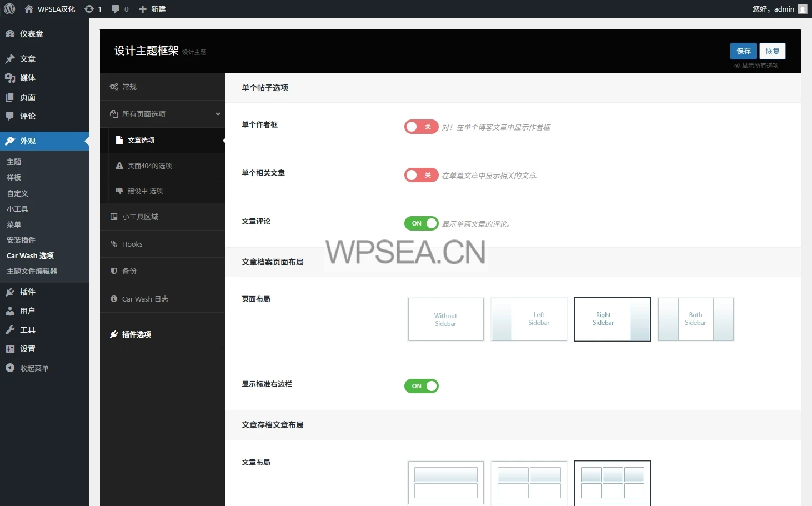This screenshot has width=812, height=506.
Task: Disable the 文章评论 toggle
Action: click(x=421, y=223)
